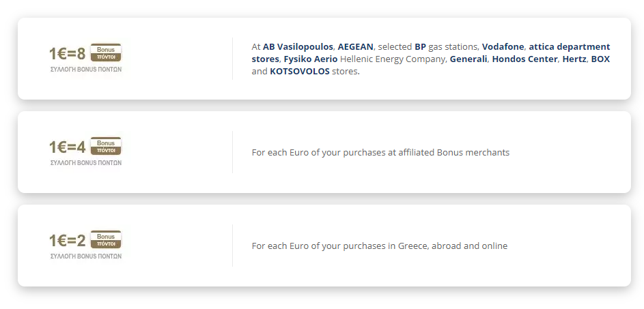Click the ΣΥΛΛΟΓΗ BONUS ΠΟΝΤΩΝ caption under 1€=4
Viewport: 644px width, 309px height.
click(x=86, y=163)
